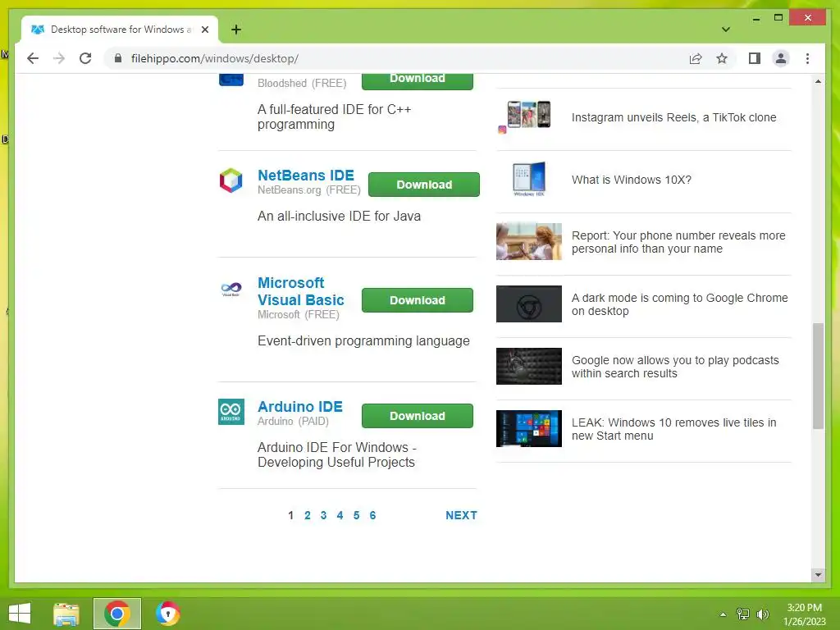Screen dimensions: 840x630
Task: Download NetBeans IDE
Action: [x=424, y=185]
